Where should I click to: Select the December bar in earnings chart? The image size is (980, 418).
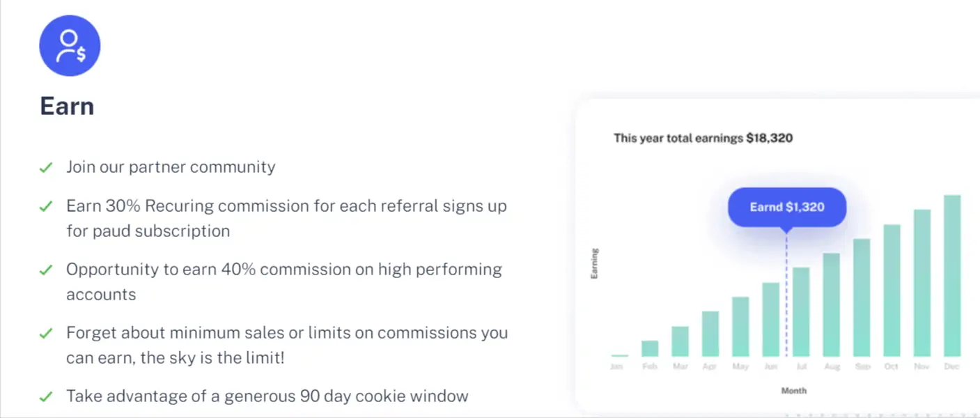[952, 276]
